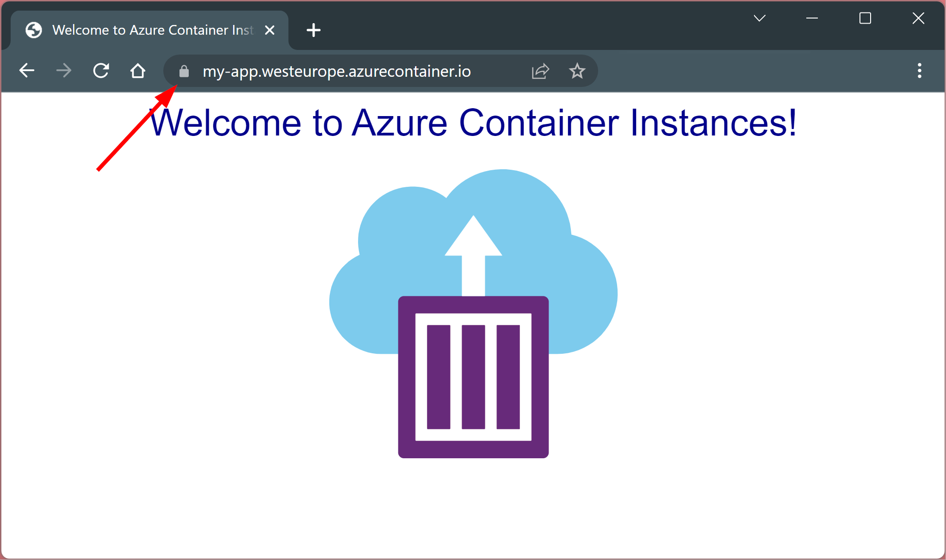Focus the address bar URL text

[x=336, y=72]
